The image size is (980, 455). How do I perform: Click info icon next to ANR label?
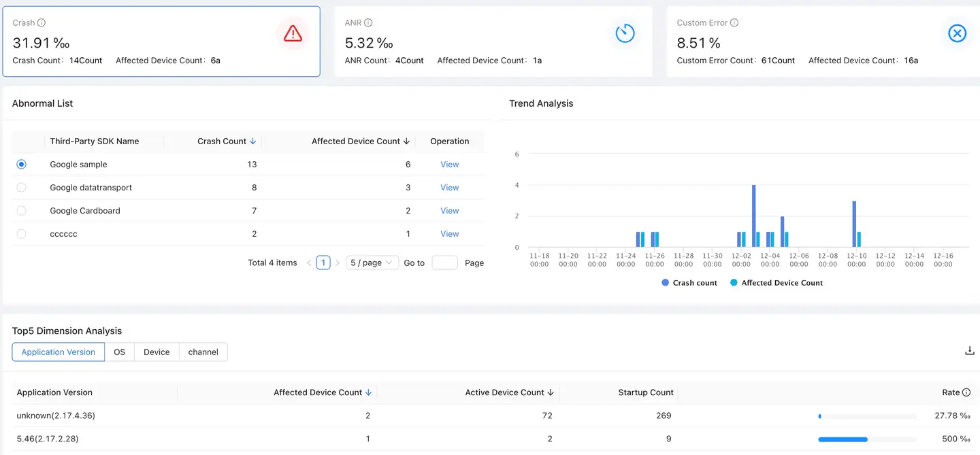368,23
